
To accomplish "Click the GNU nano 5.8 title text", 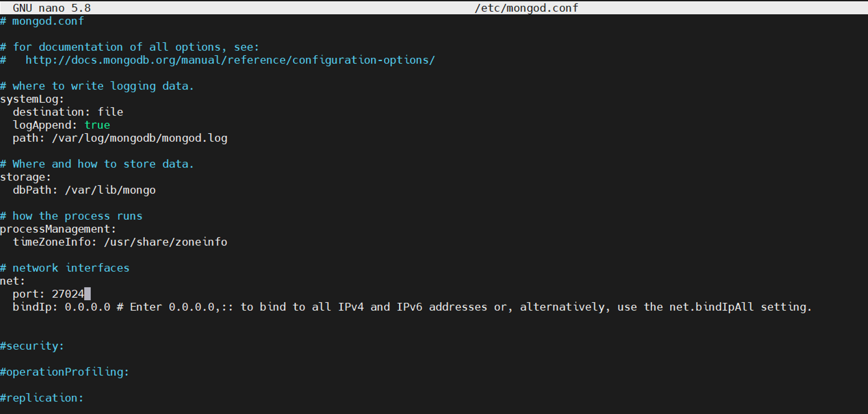I will tap(51, 8).
